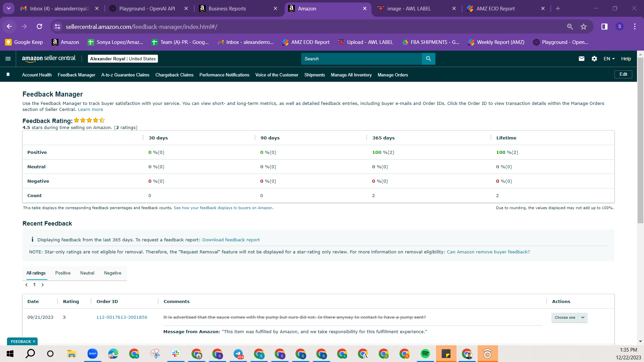This screenshot has height=362, width=644.
Task: Click 'See how your feedback displays' link
Action: coord(223,208)
